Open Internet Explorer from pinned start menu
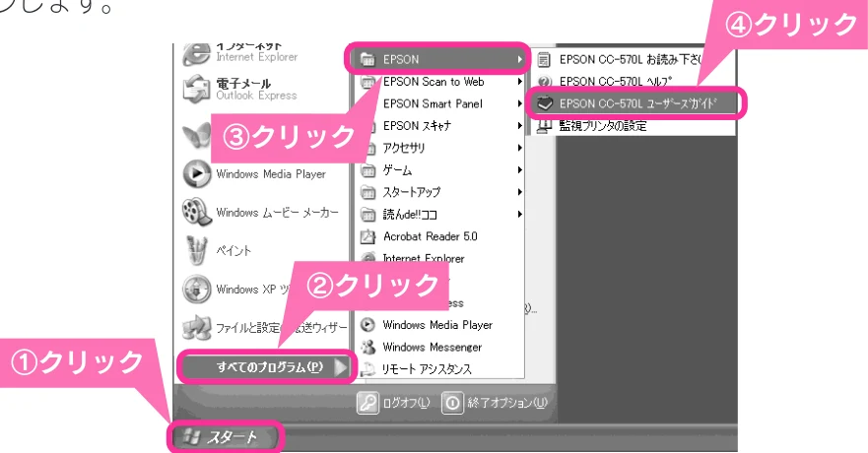Image resolution: width=868 pixels, height=453 pixels. coord(196,53)
